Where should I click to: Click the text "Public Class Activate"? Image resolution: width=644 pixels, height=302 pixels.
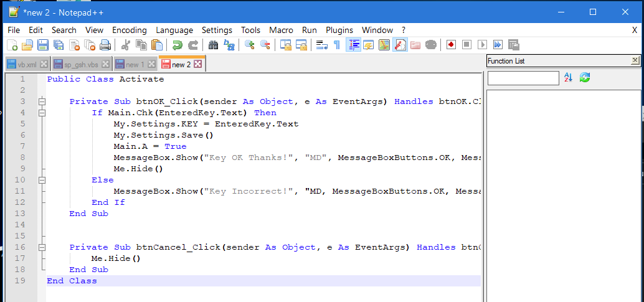pos(105,79)
